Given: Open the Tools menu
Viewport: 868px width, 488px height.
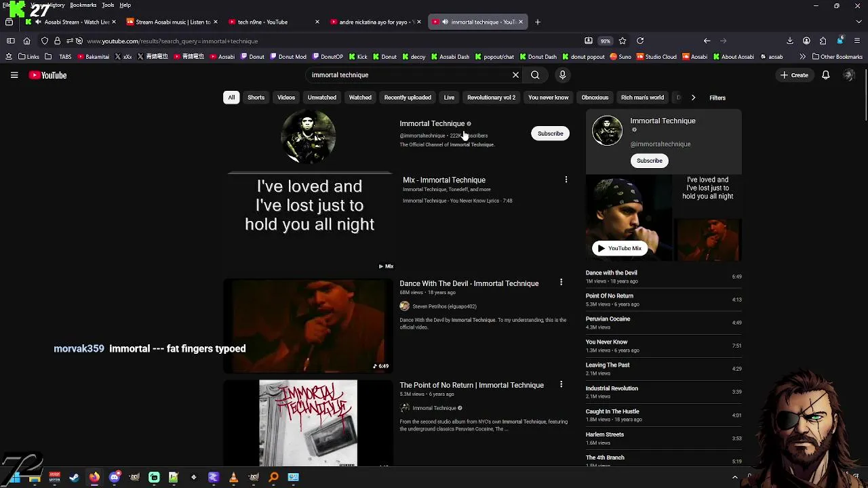Looking at the screenshot, I should pos(108,5).
